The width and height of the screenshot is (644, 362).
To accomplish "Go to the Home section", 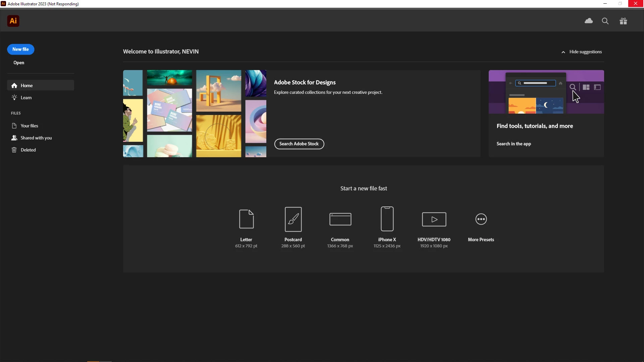I will [x=26, y=85].
